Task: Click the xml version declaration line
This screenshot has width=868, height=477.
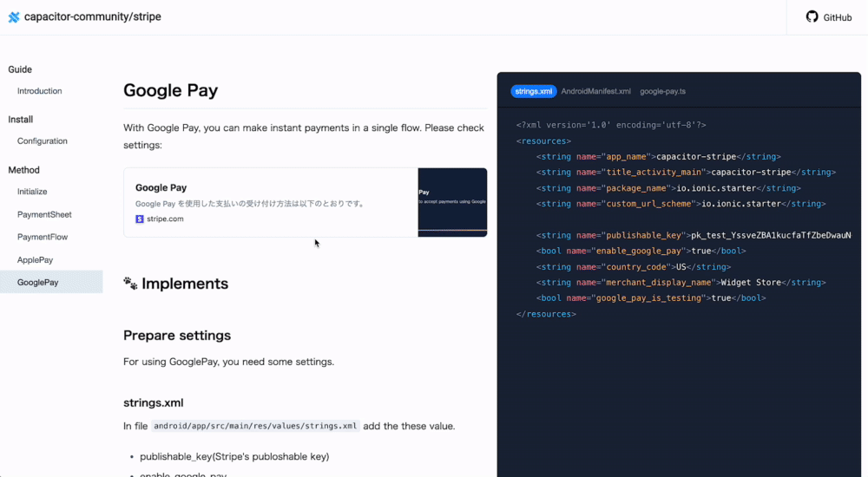Action: [x=611, y=125]
